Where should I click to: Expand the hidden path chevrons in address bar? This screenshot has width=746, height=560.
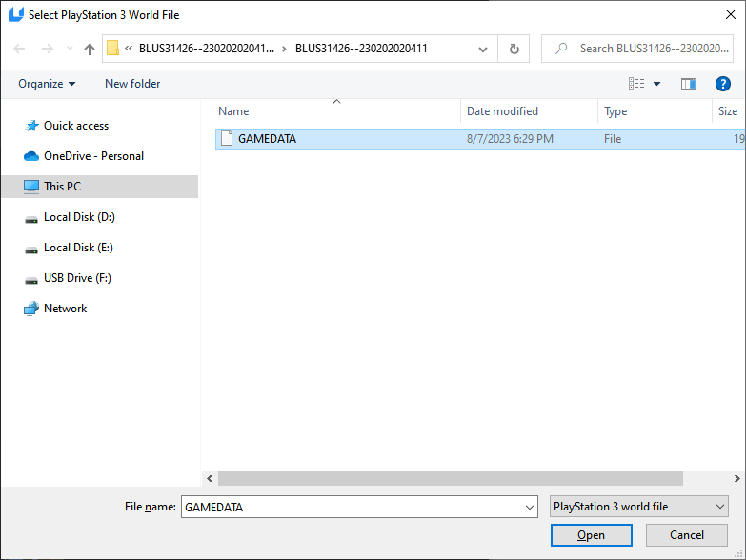129,48
